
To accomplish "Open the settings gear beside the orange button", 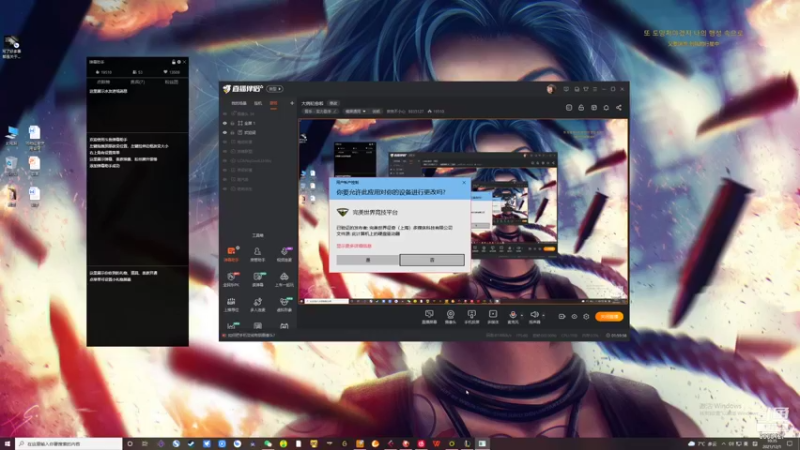I will point(586,316).
